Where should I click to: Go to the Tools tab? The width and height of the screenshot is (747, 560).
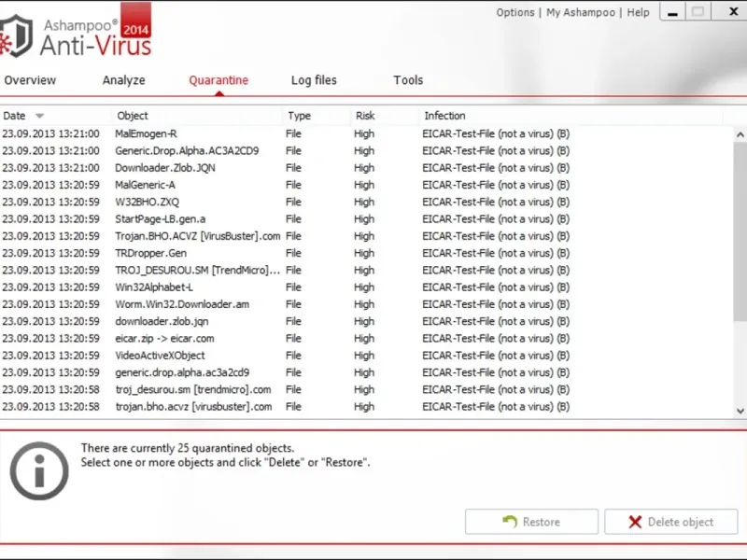pyautogui.click(x=408, y=80)
